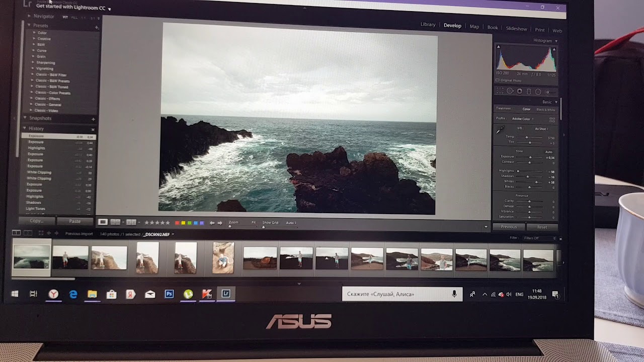The height and width of the screenshot is (362, 644).
Task: Expand the Snapshots panel
Action: click(25, 118)
